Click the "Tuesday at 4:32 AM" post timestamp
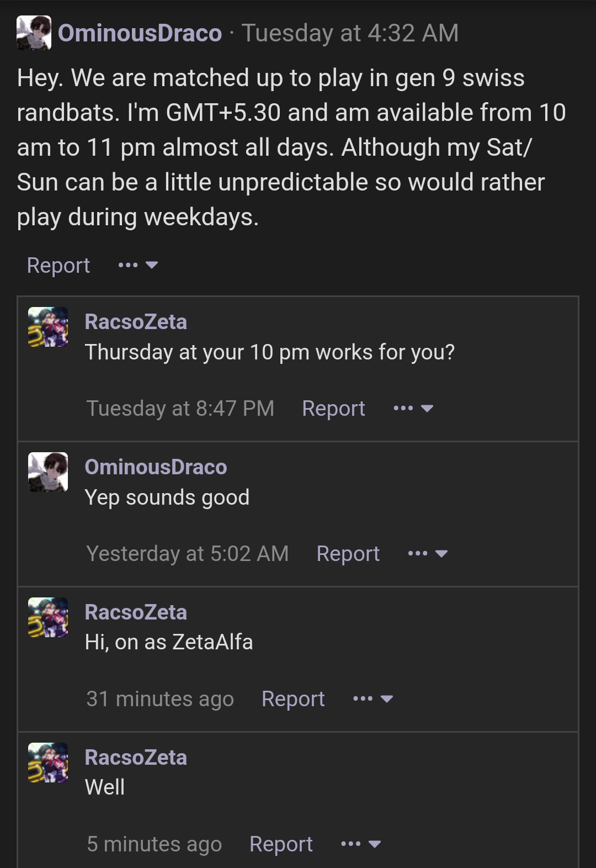596x868 pixels. [350, 33]
